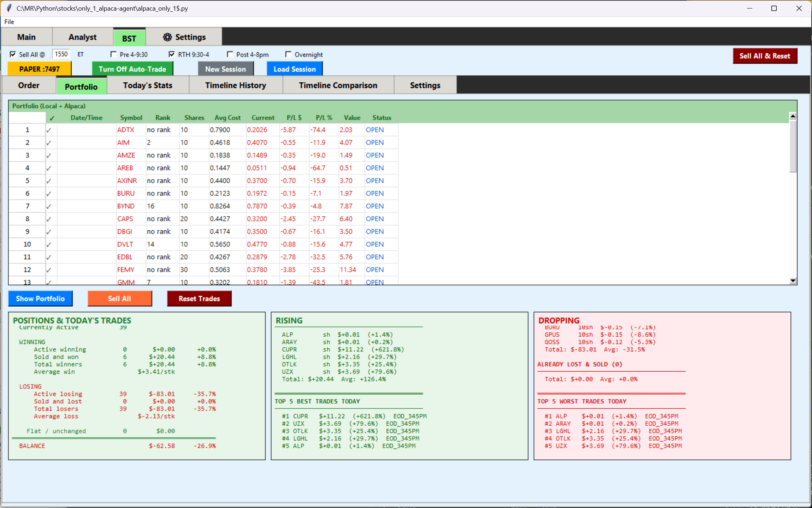Switch to the Analyst tab
Viewport: 812px width, 508px height.
pos(83,37)
